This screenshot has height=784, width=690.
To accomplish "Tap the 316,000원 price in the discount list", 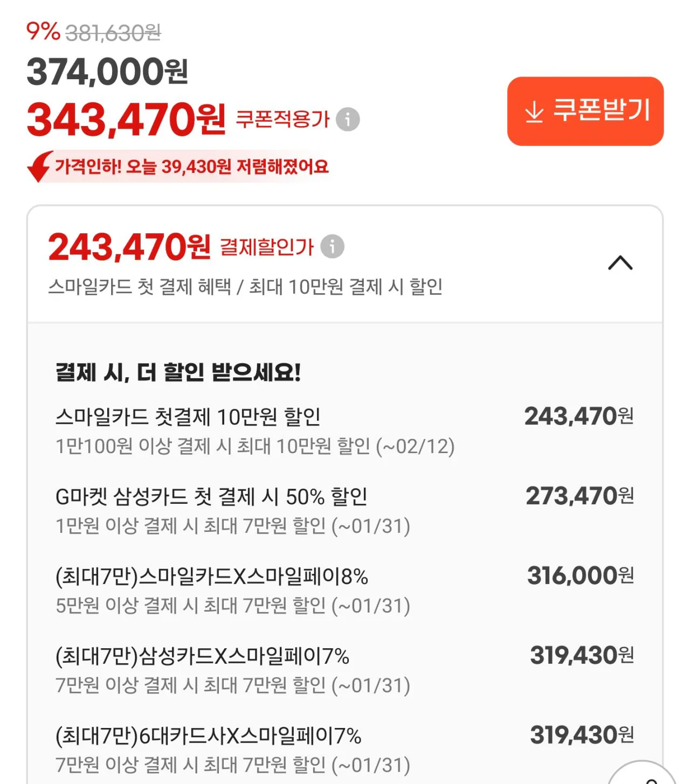I will click(x=580, y=575).
